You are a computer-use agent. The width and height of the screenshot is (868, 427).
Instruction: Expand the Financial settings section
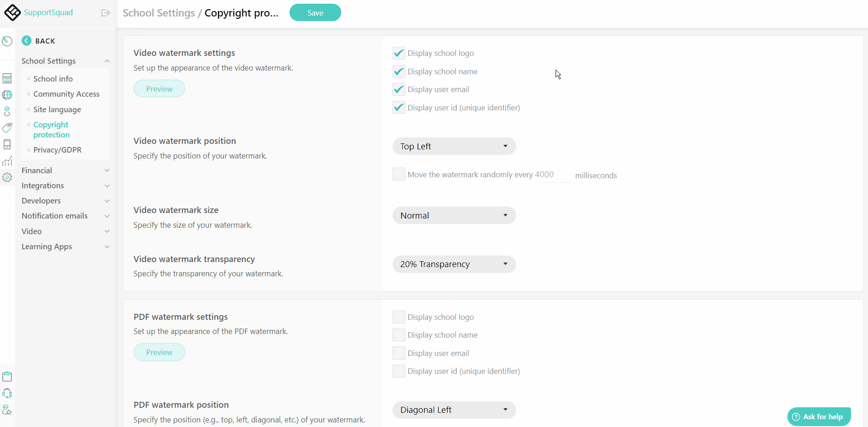(65, 170)
